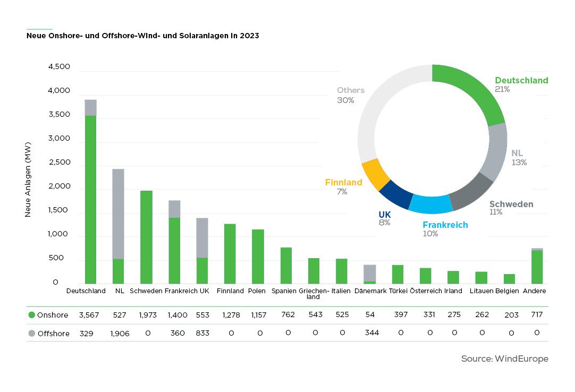575x392 pixels.
Task: Click the 2,000 y-axis tick label
Action: point(60,186)
